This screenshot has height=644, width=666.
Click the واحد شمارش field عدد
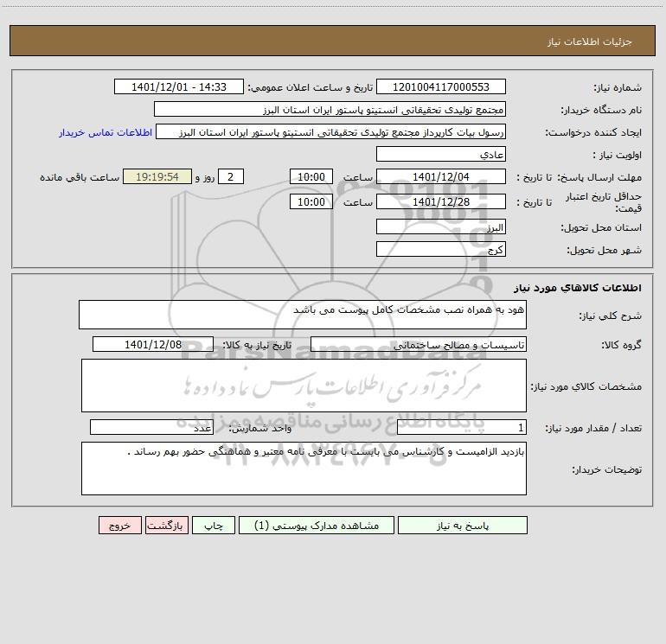click(151, 428)
